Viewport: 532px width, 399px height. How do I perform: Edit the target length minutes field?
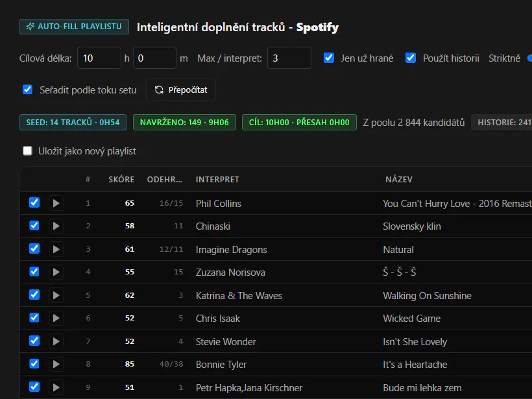[154, 58]
